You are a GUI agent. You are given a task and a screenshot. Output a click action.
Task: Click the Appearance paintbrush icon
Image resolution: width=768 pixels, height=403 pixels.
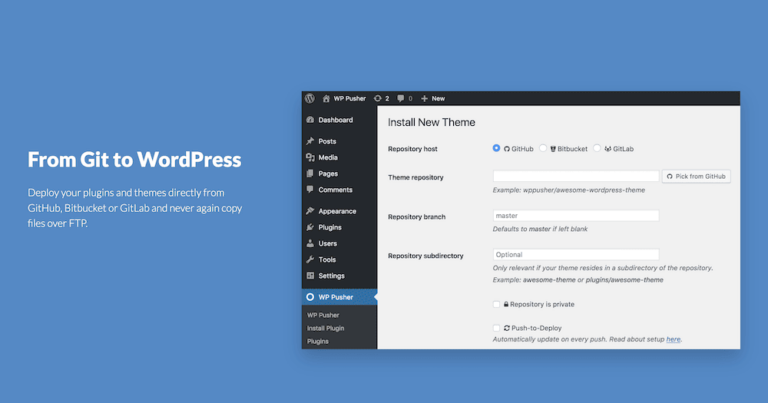pyautogui.click(x=310, y=211)
